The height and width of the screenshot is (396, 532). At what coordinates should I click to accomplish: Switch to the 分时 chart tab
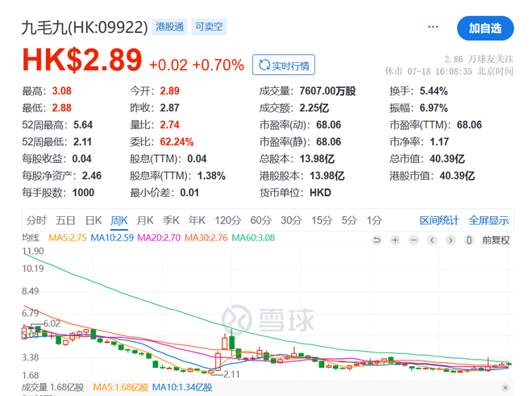point(36,220)
